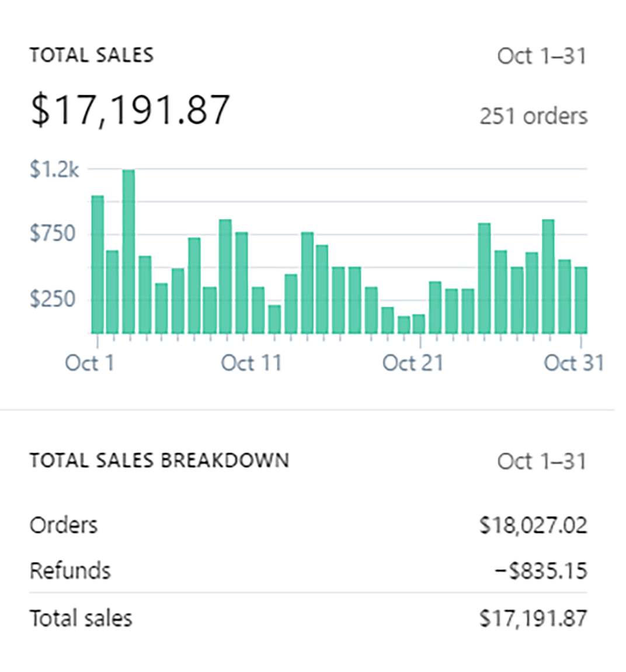Select the last bar for Oct 31
The height and width of the screenshot is (672, 626).
click(580, 300)
